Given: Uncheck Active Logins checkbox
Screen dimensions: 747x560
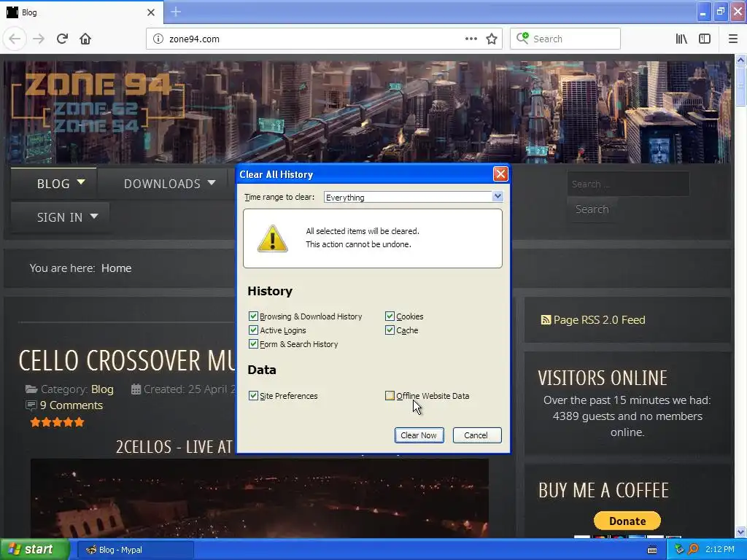Looking at the screenshot, I should [x=253, y=330].
